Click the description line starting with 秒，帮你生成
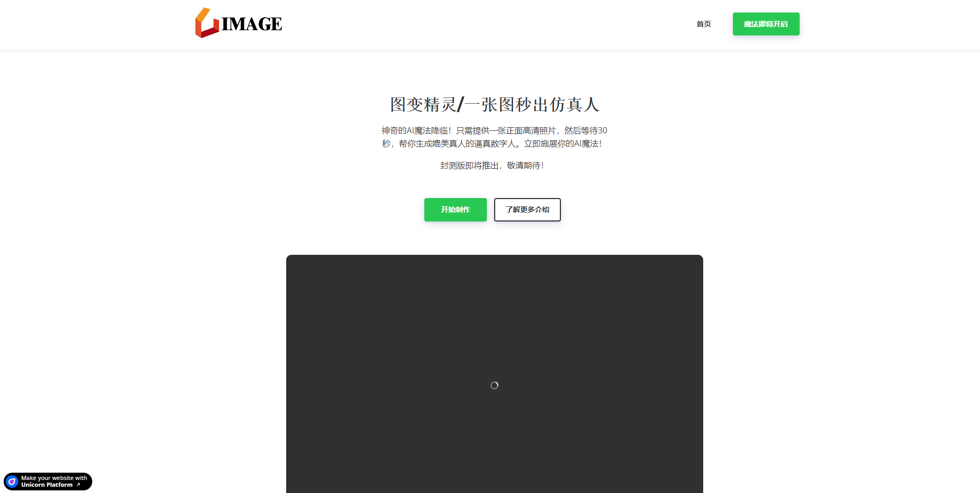980x493 pixels. [x=492, y=143]
